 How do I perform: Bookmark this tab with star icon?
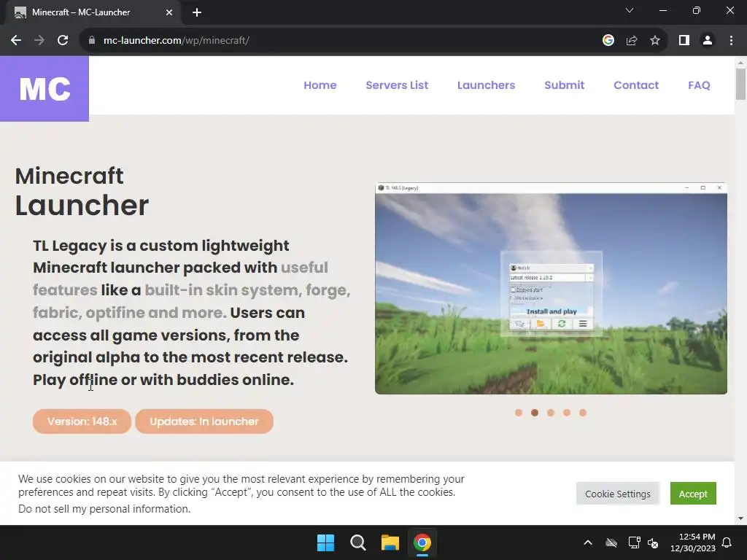point(655,41)
